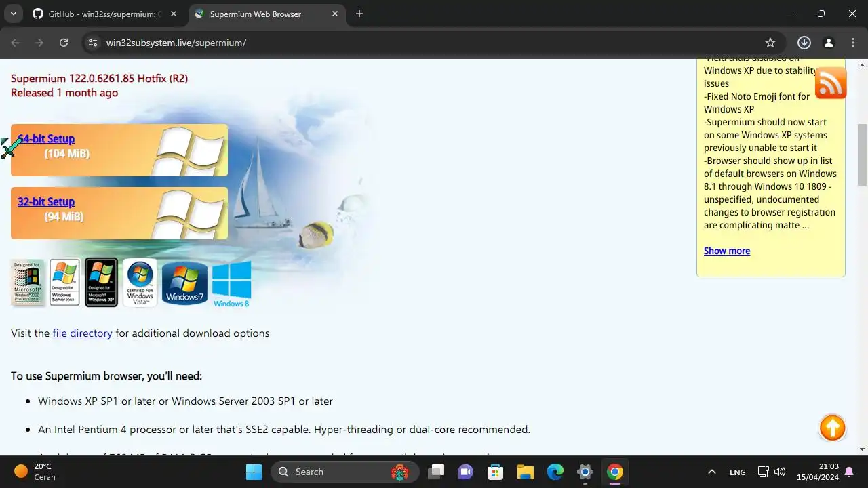This screenshot has height=488, width=868.
Task: Switch to the GitHub win32ss/supermium tab
Action: tap(105, 14)
